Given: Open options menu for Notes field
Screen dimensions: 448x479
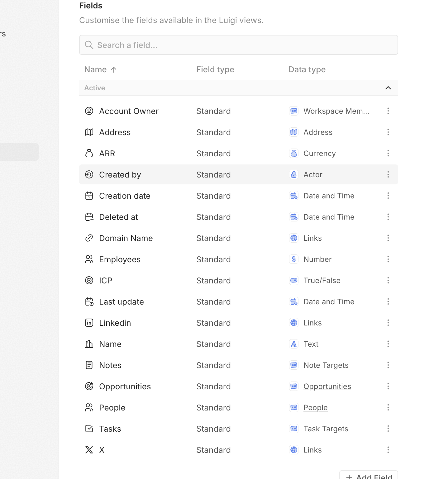Looking at the screenshot, I should coord(388,365).
